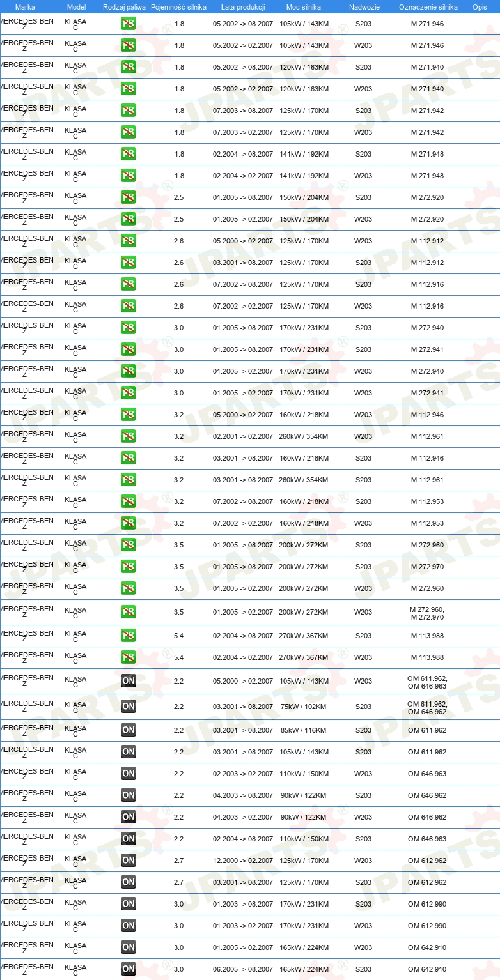Click the OM 611.962, OM 646.963 engine code cell
The width and height of the screenshot is (500, 980).
[427, 682]
